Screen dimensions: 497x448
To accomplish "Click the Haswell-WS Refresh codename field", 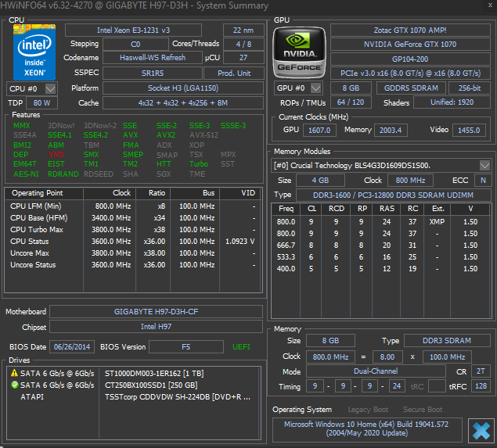I will pos(153,58).
